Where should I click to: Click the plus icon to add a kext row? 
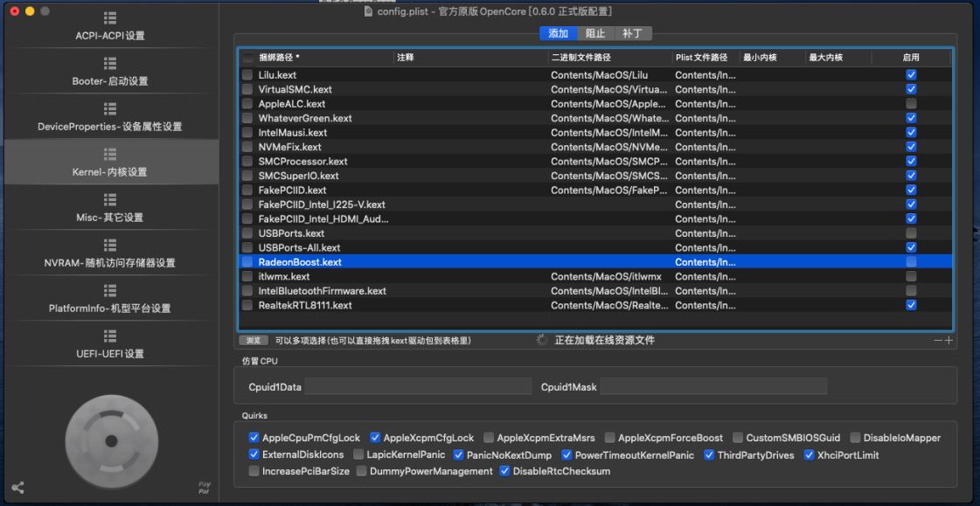click(949, 340)
